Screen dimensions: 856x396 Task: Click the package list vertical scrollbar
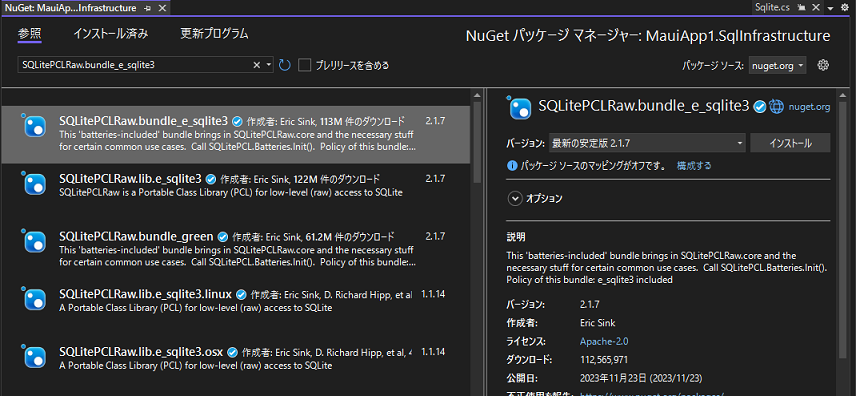[477, 142]
